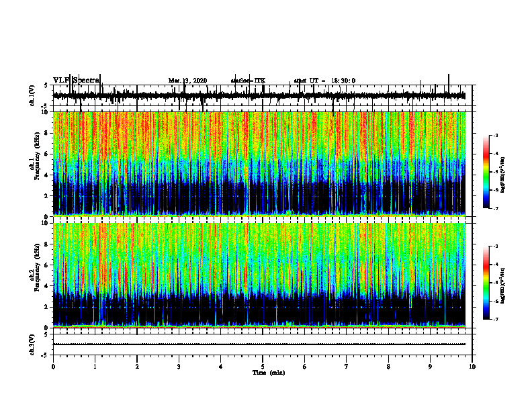Click the ch.2 frequency spectrogram panel
Image resolution: width=532 pixels, height=411 pixels.
coord(259,275)
